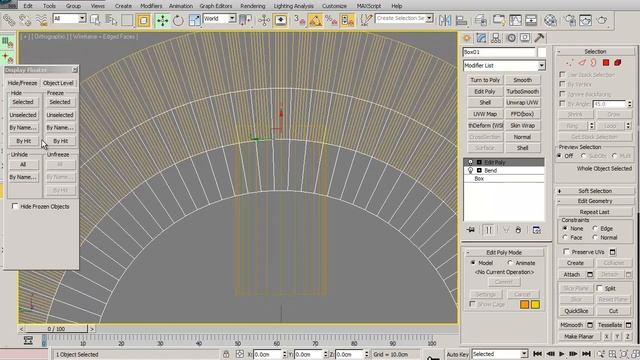Screen dimensions: 640x360
Task: Open the Rendering menu
Action: (253, 6)
